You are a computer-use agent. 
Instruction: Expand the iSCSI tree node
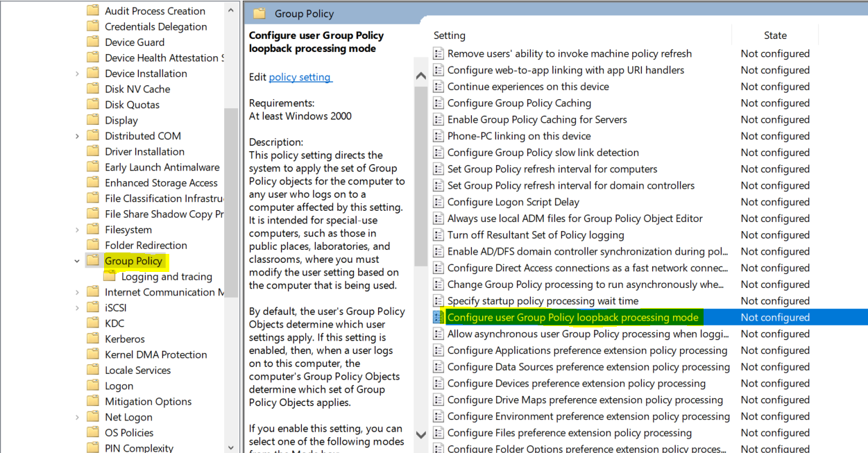(x=77, y=308)
